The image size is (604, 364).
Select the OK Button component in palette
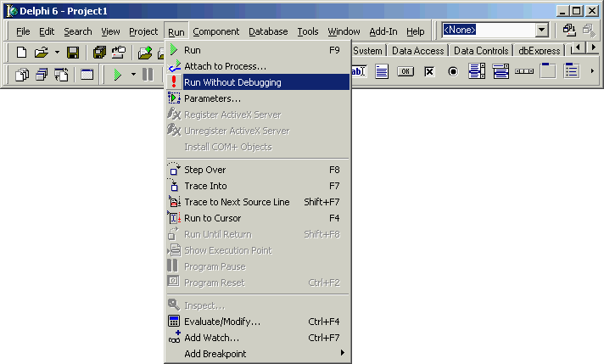[405, 71]
